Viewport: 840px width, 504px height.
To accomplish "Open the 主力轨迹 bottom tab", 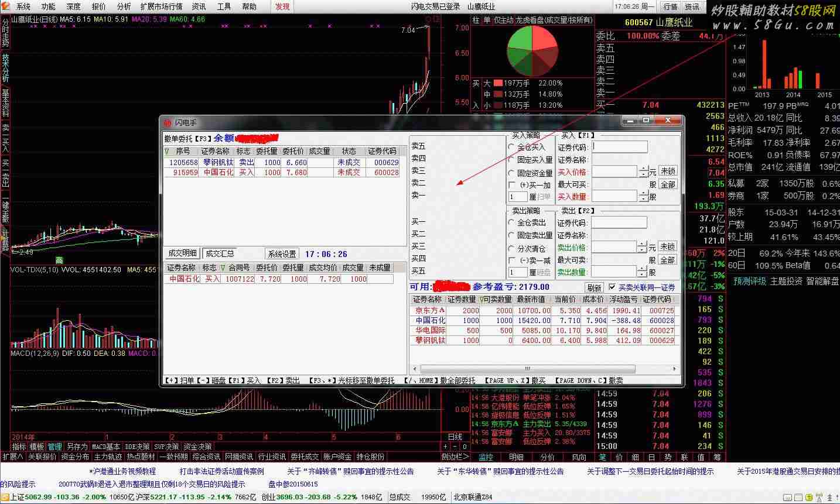I will (x=108, y=457).
